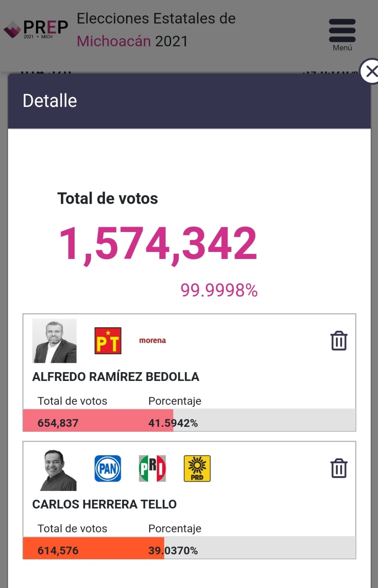The width and height of the screenshot is (378, 588).
Task: Open the hamburger Menú icon
Action: [x=342, y=34]
